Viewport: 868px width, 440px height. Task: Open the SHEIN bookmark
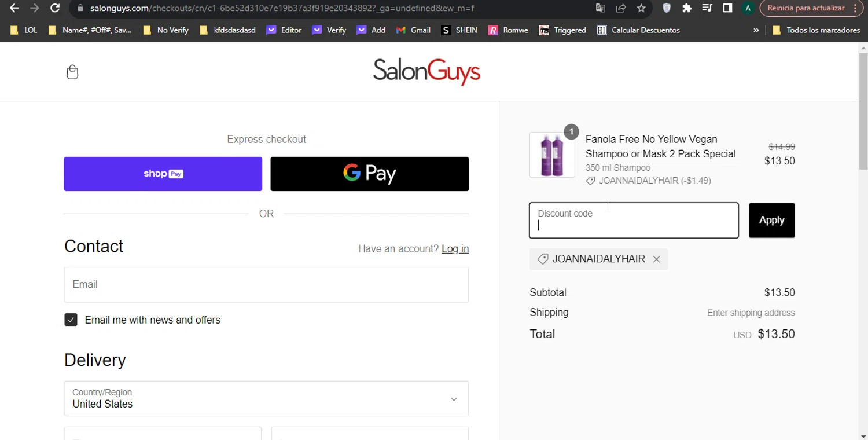(x=459, y=30)
